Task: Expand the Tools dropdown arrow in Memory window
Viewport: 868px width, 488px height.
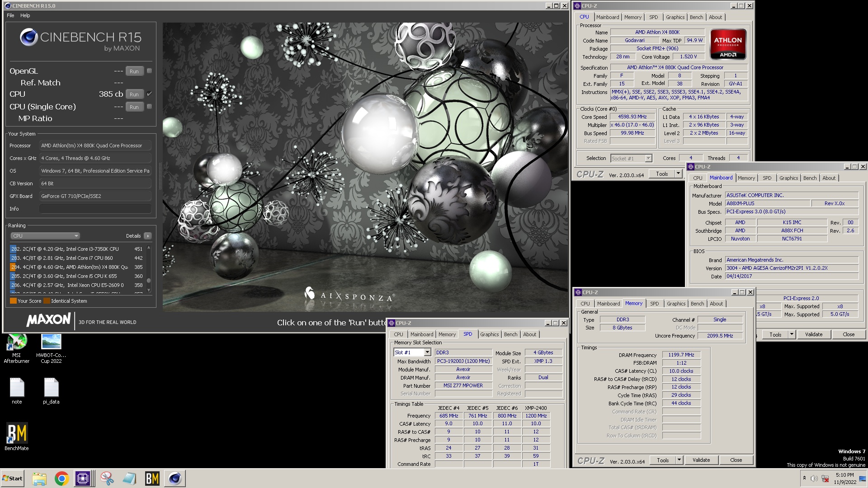Action: [679, 460]
